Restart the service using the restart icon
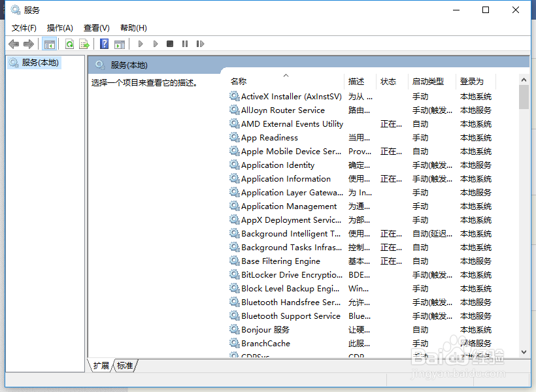 [201, 44]
